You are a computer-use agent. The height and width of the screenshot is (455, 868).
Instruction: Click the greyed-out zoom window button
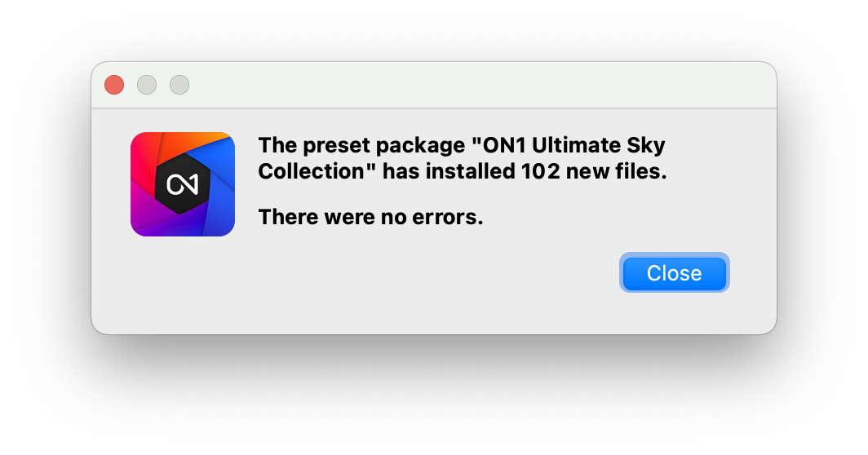point(179,85)
